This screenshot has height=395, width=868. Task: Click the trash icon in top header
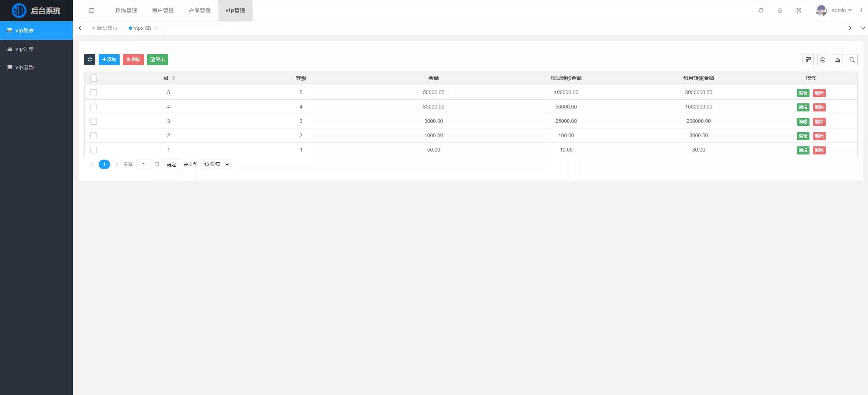tap(780, 10)
